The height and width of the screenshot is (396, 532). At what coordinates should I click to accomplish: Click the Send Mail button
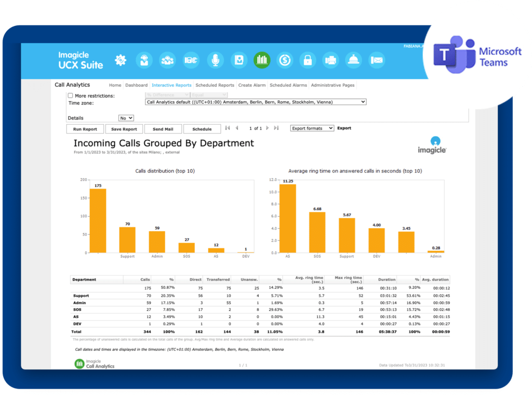163,129
